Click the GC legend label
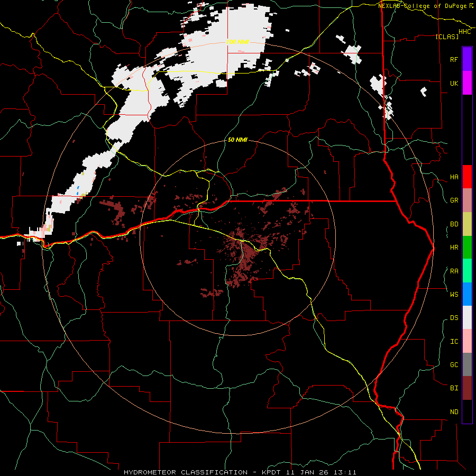Screen dimensions: 476x476 [x=454, y=364]
